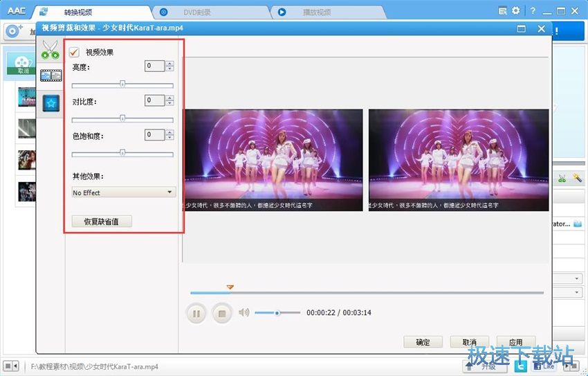Click the magic wand effects icon

point(577,177)
